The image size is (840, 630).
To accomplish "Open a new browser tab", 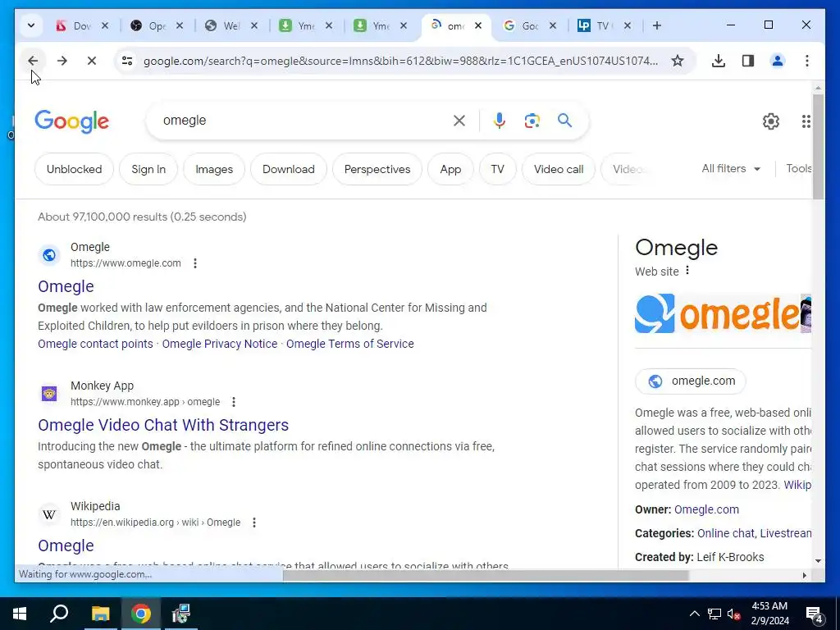I will pos(657,25).
